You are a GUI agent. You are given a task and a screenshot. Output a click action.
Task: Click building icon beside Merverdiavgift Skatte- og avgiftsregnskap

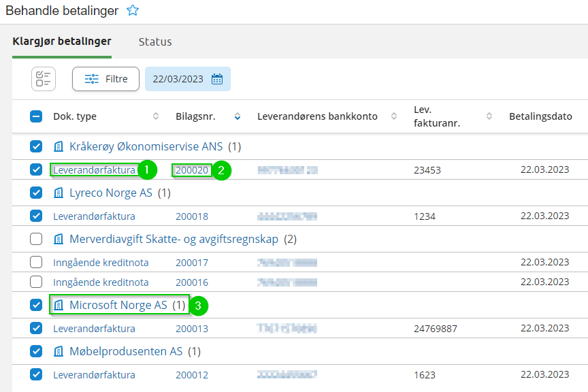59,239
